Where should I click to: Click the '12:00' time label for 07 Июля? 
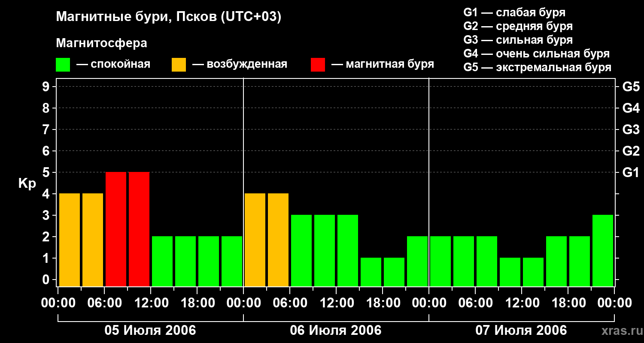coord(522,303)
